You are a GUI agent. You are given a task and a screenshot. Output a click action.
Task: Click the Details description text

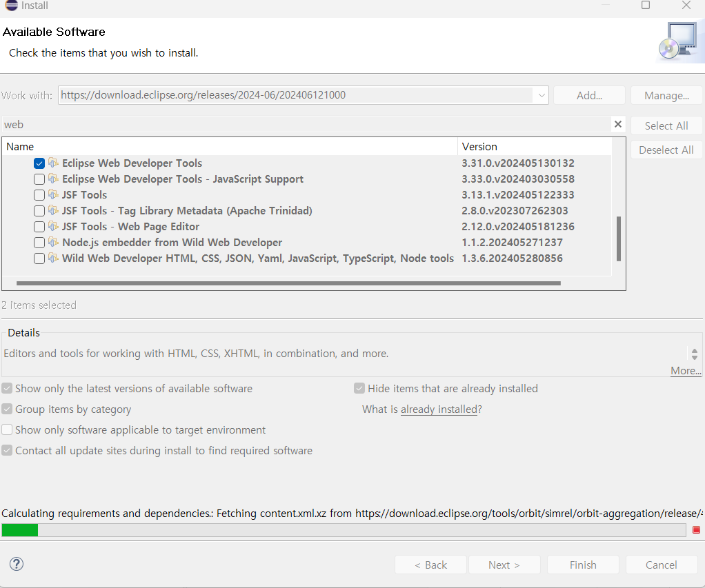pos(196,354)
